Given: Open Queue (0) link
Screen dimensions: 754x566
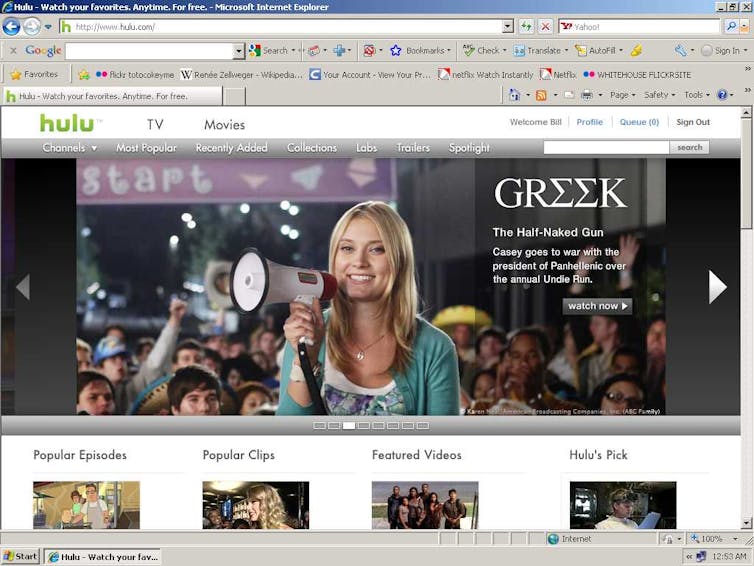Looking at the screenshot, I should coord(639,122).
